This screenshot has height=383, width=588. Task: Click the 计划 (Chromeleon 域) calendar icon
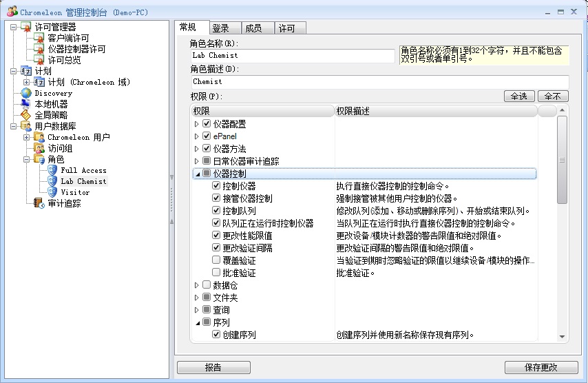pyautogui.click(x=39, y=82)
